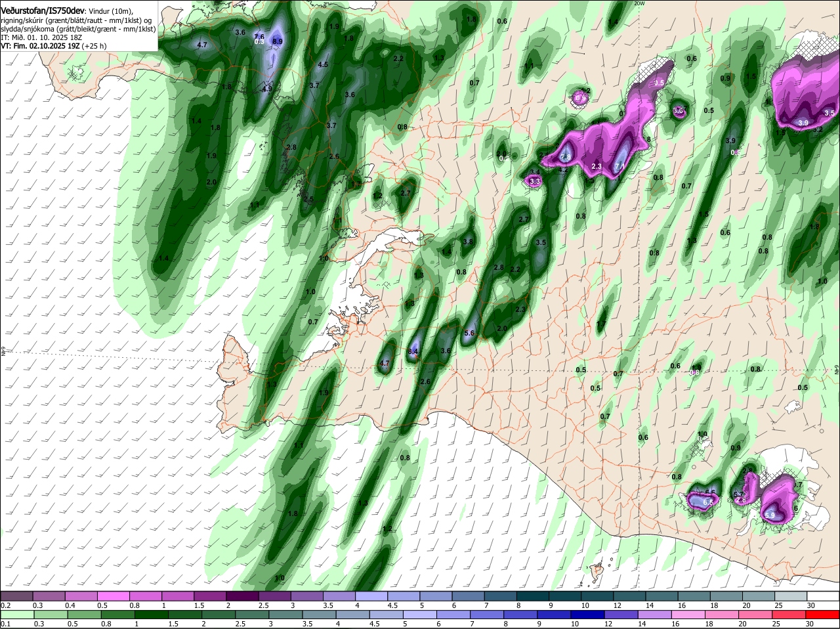840x629 pixels.
Task: Click the 'IT: Mið. 01. 10. 2025 18Z' line
Action: point(41,37)
